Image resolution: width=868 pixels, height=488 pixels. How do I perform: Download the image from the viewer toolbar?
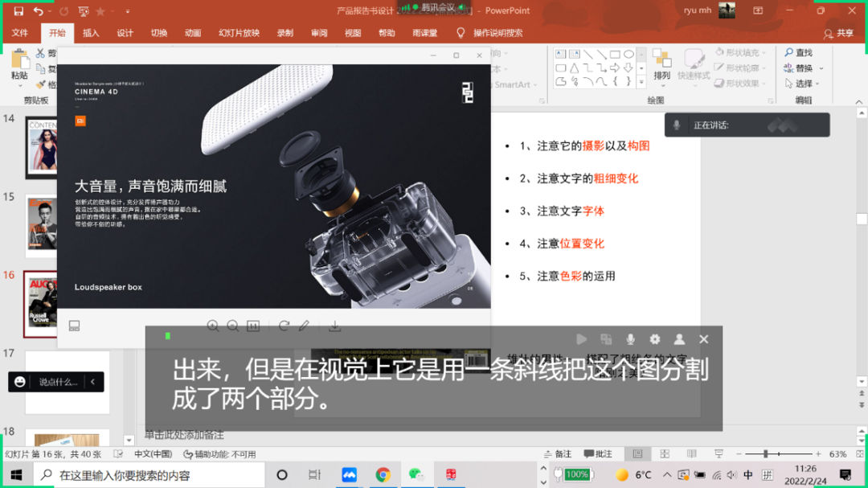(x=335, y=326)
